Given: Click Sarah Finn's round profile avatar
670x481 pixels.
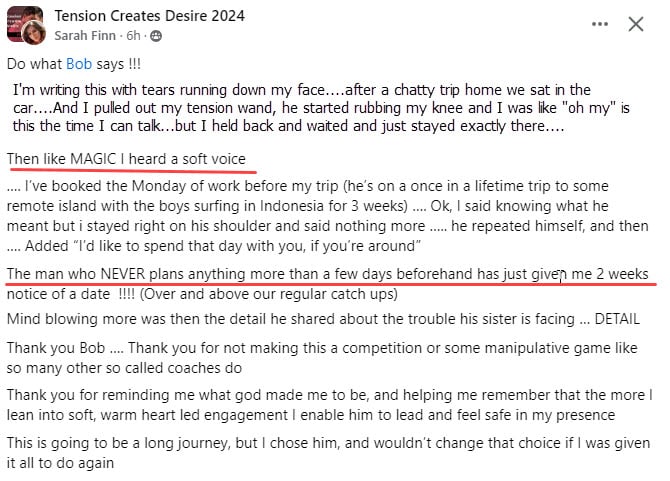Looking at the screenshot, I should click(33, 33).
